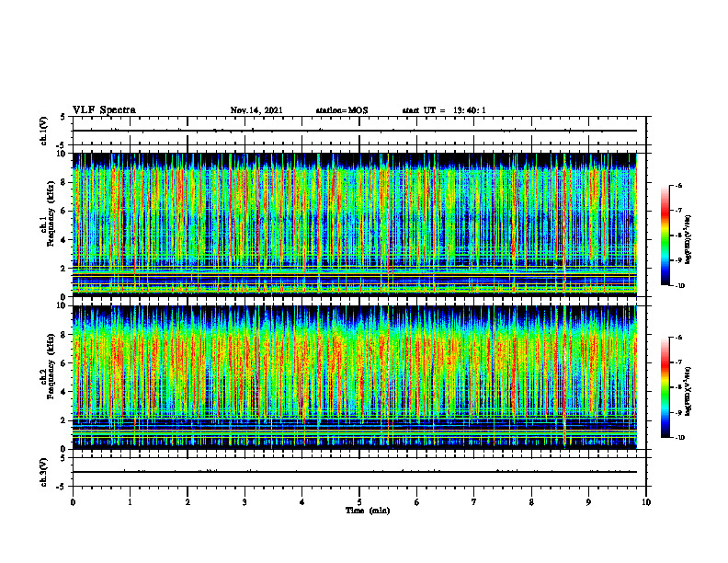Click the ch.1 color bar log(PSD) unit label

(688, 239)
